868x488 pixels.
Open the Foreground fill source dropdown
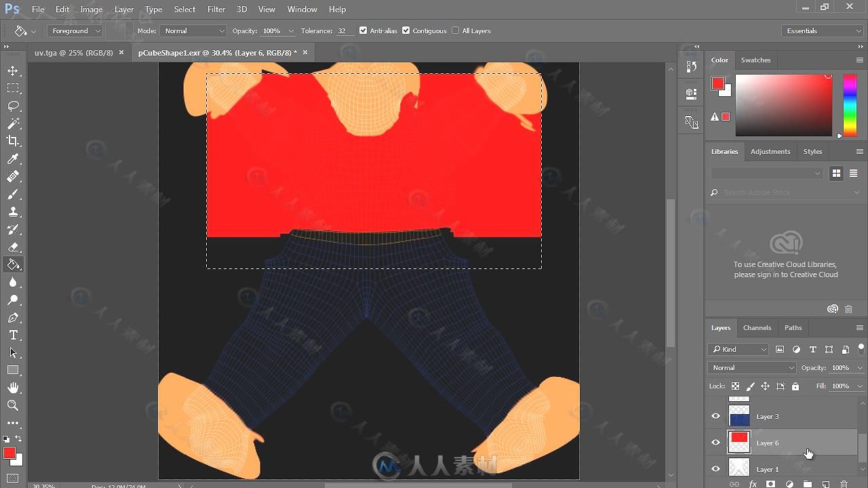click(x=75, y=30)
